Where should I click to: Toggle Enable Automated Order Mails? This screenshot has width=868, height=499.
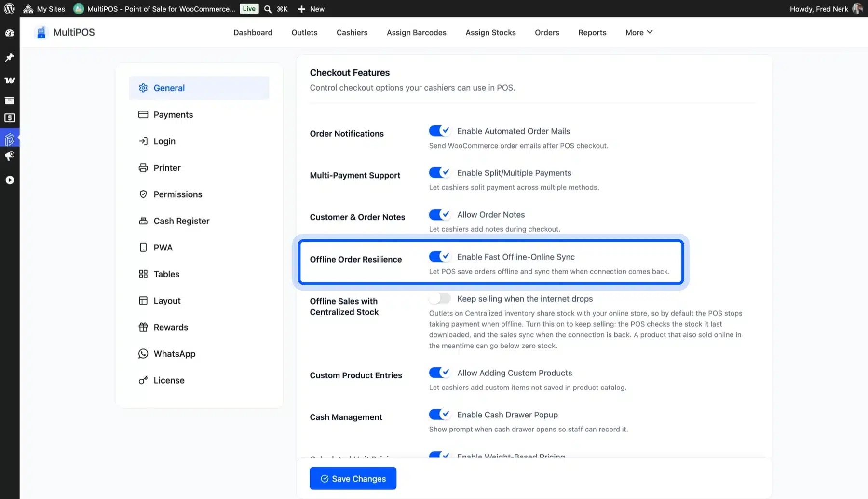point(439,131)
